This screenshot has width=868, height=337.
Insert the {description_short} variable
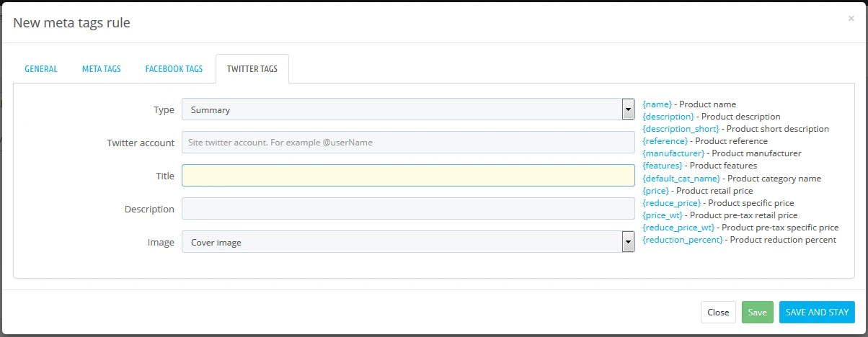pyautogui.click(x=681, y=129)
